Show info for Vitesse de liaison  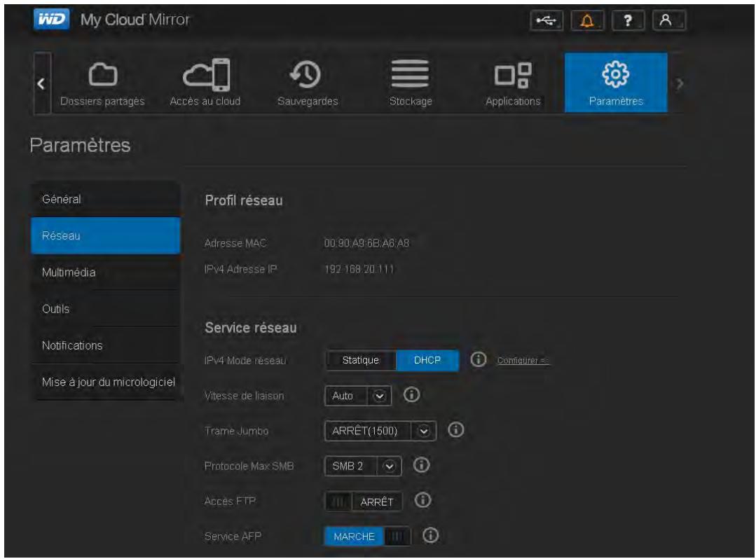[x=411, y=394]
